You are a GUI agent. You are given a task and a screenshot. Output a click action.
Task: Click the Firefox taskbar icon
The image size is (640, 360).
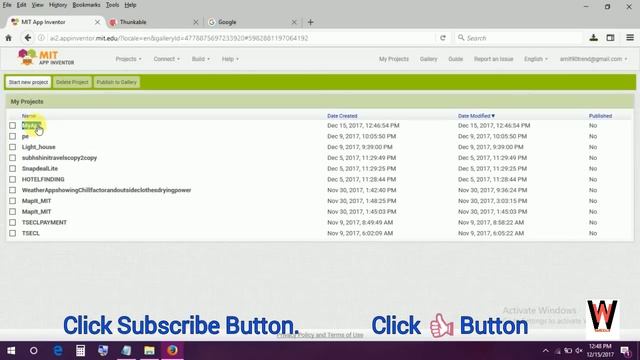tap(172, 350)
